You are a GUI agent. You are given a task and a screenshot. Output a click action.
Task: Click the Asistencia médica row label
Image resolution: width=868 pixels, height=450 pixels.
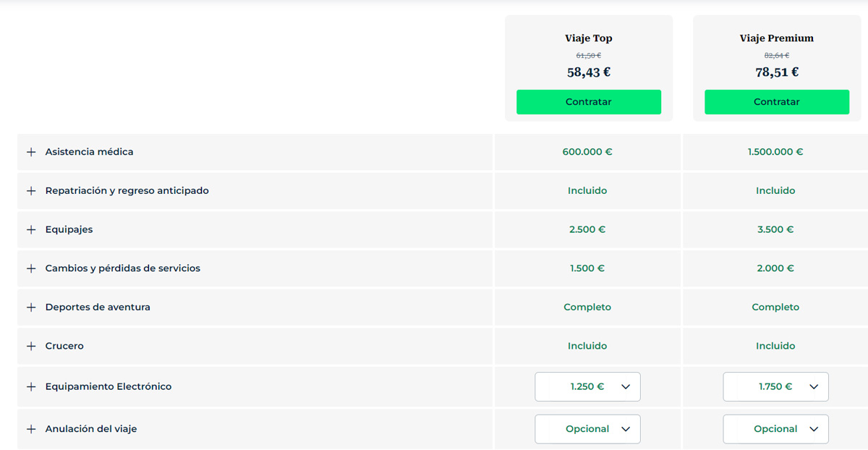point(89,152)
